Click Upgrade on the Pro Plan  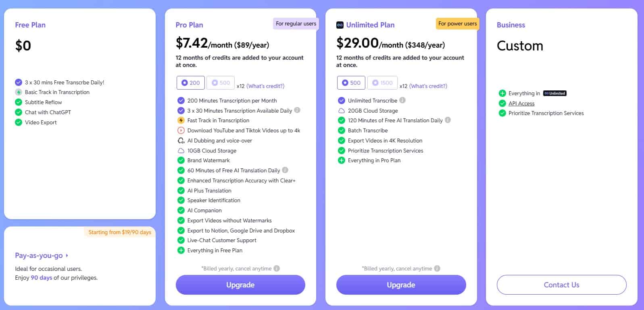point(240,285)
